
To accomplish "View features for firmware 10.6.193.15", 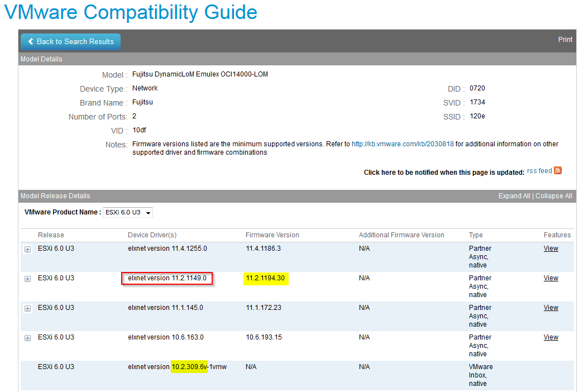I will click(x=551, y=337).
